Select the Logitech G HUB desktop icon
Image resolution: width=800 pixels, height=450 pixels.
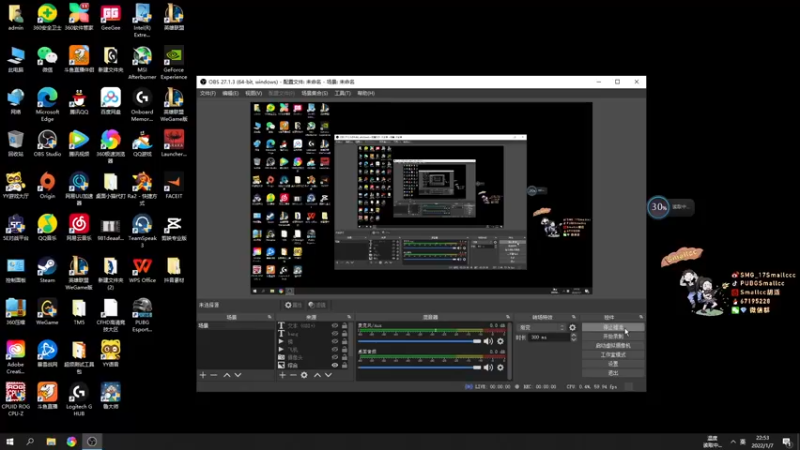(79, 399)
